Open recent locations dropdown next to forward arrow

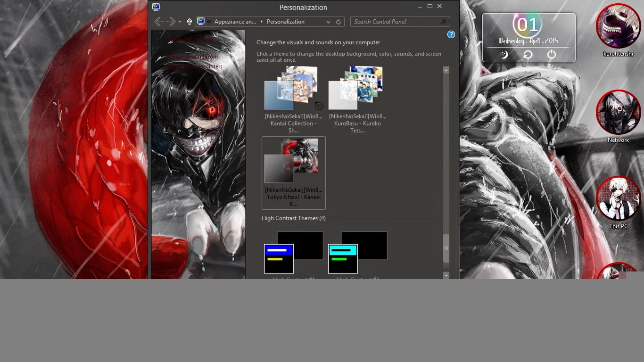180,22
